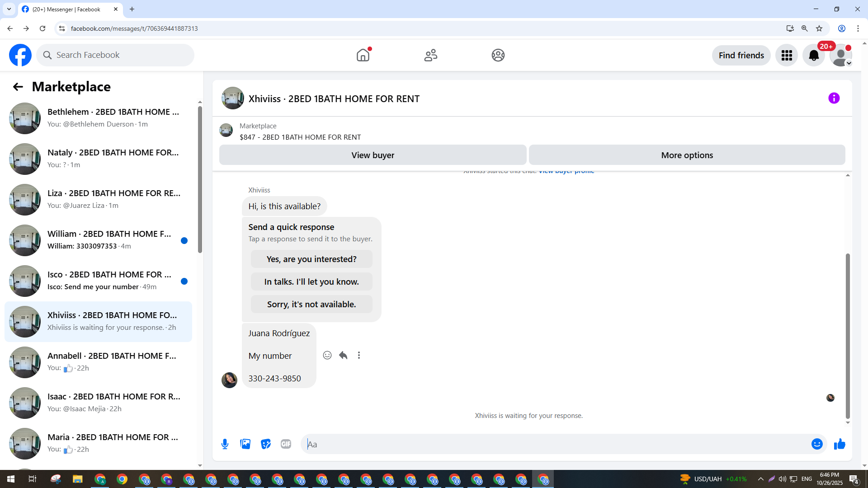Open the purple conversation information icon
Screen dimensions: 868x488
click(834, 98)
